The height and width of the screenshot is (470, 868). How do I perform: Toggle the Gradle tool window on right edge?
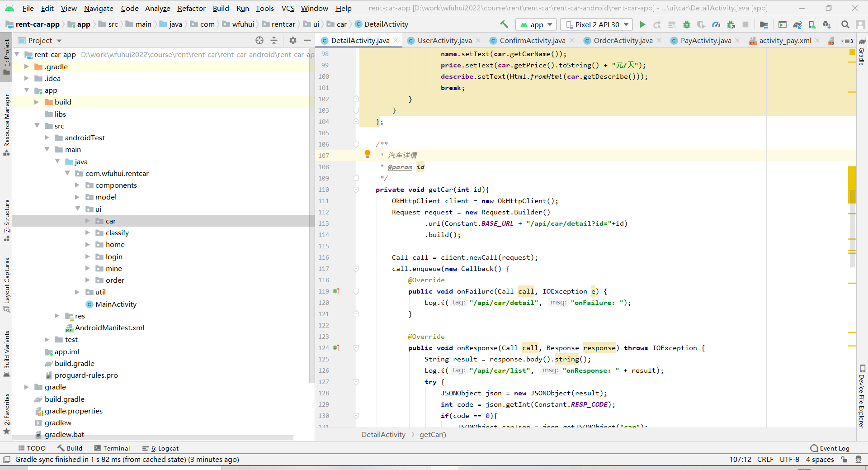click(x=862, y=52)
